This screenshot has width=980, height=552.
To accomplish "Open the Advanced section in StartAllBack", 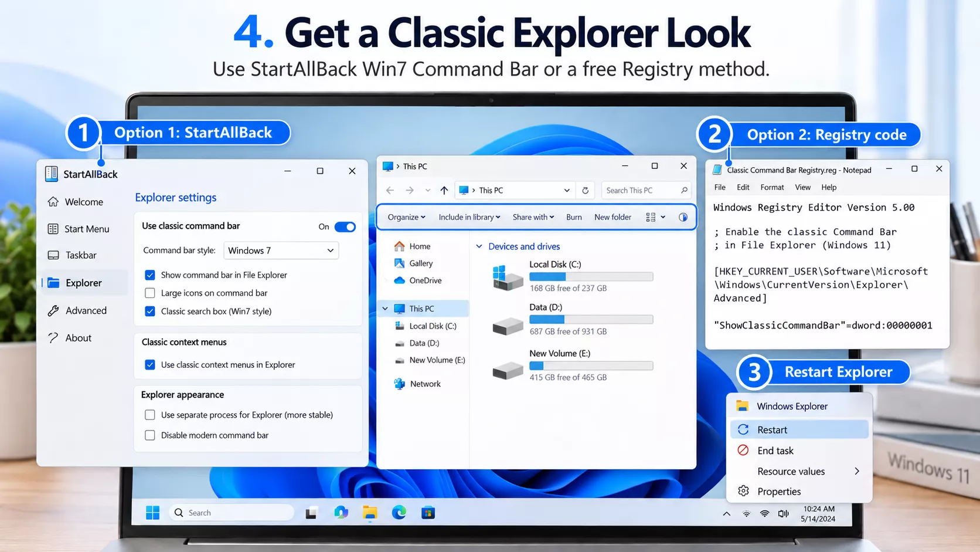I will point(85,311).
